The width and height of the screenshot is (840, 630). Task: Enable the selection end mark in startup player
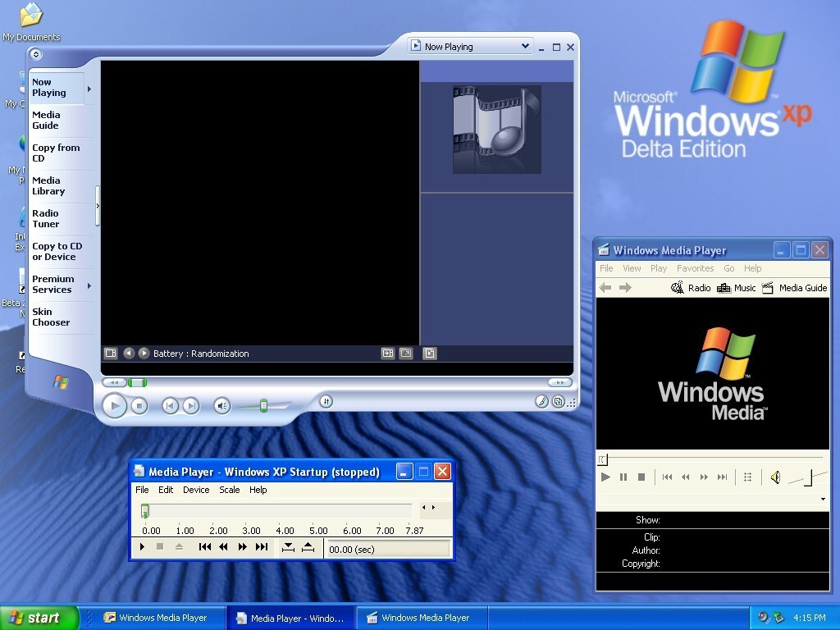coord(307,546)
